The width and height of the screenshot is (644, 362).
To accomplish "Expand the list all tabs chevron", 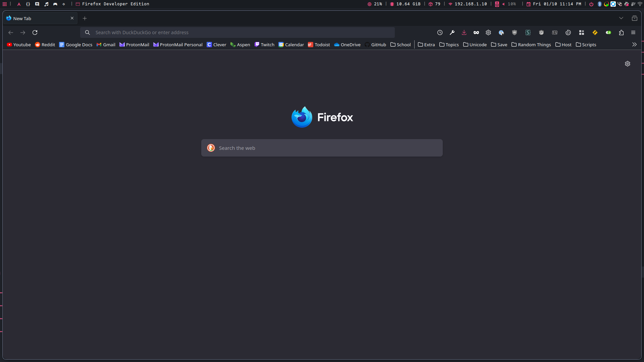I will [x=621, y=18].
